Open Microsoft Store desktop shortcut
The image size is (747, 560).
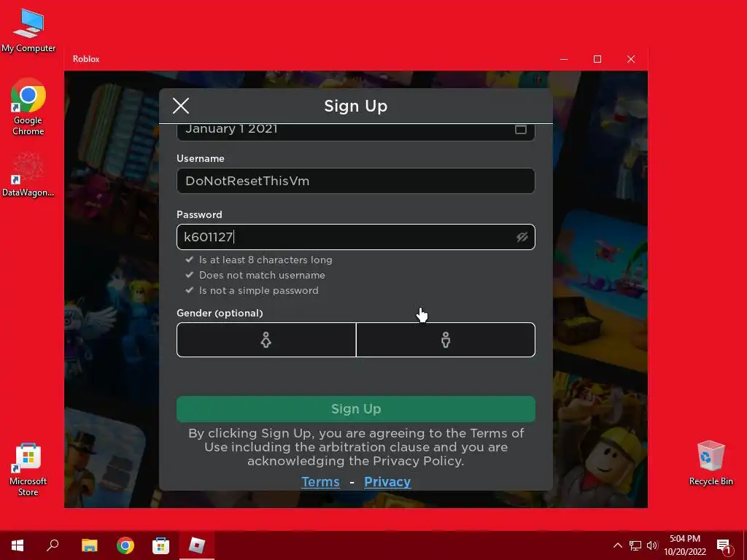point(28,470)
